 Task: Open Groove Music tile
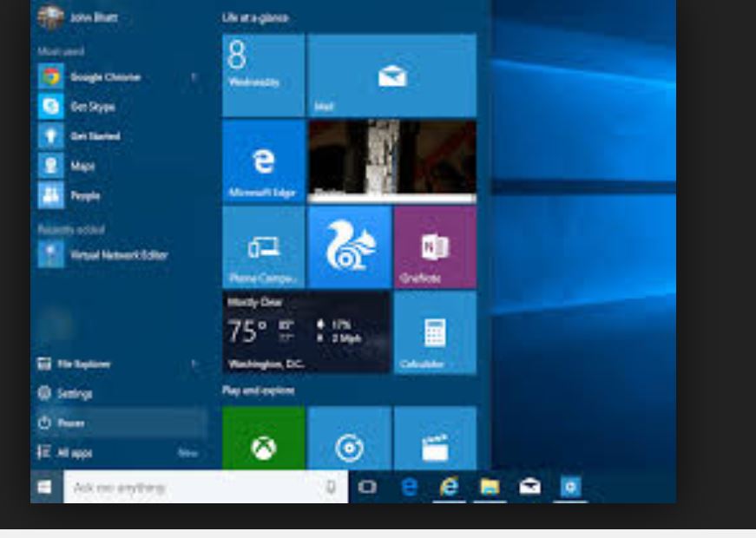pos(349,440)
